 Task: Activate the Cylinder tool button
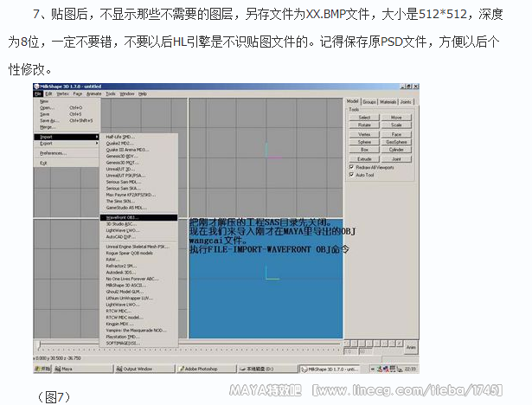pos(396,150)
